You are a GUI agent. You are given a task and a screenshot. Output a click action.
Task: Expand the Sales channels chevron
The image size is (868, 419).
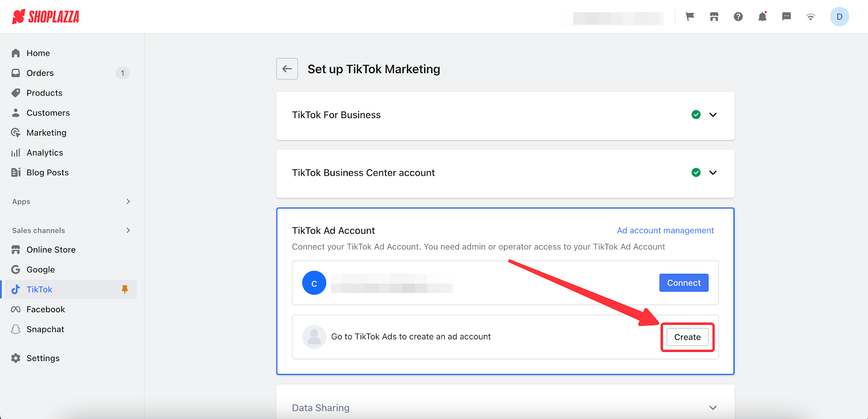click(128, 230)
